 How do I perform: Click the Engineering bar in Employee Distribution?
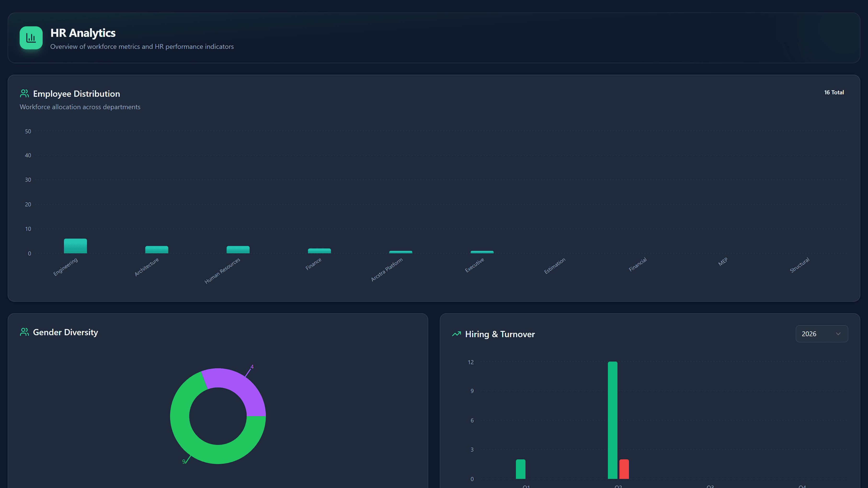(75, 246)
